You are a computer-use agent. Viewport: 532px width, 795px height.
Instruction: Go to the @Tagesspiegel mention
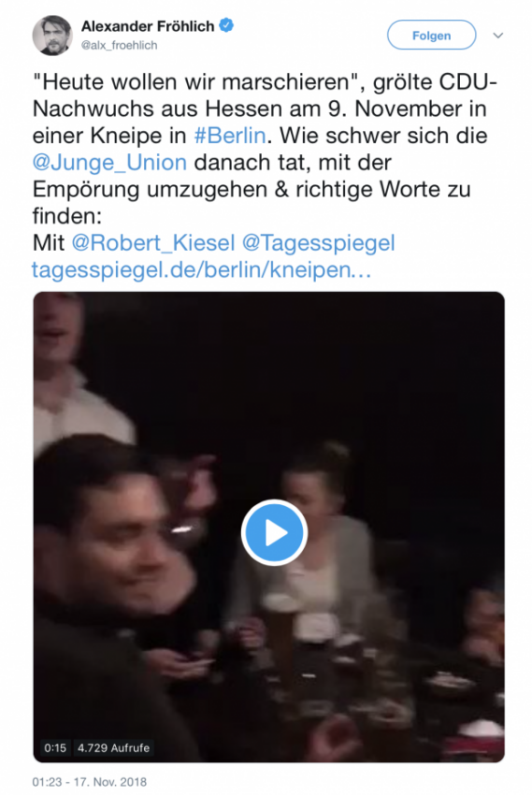click(318, 243)
